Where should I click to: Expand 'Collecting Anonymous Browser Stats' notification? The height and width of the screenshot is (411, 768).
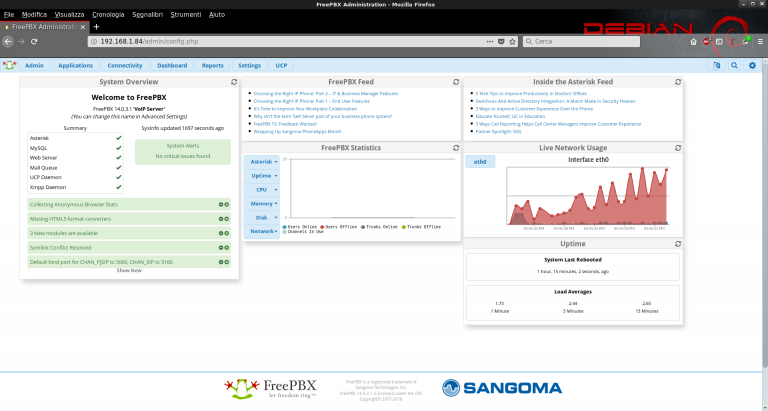129,204
